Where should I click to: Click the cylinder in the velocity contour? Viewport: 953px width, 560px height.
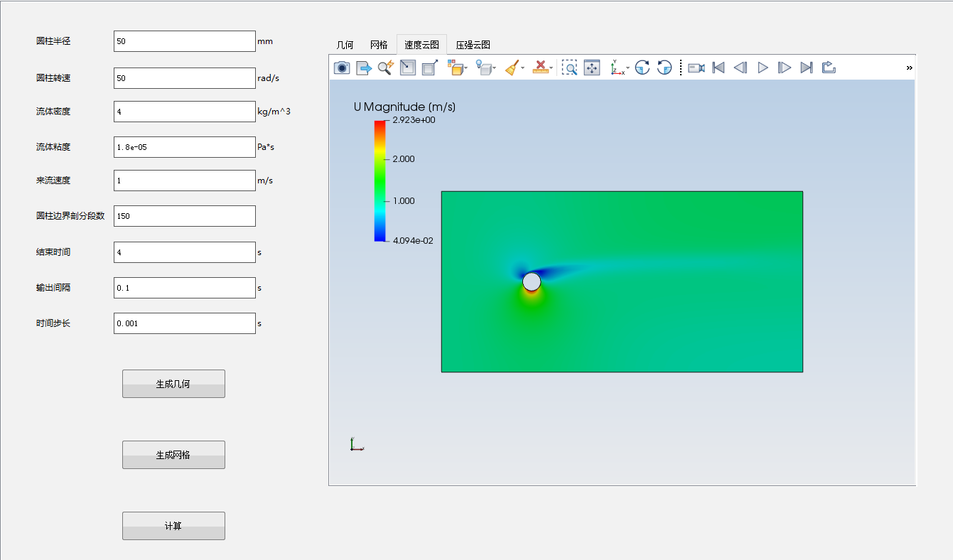pyautogui.click(x=532, y=281)
